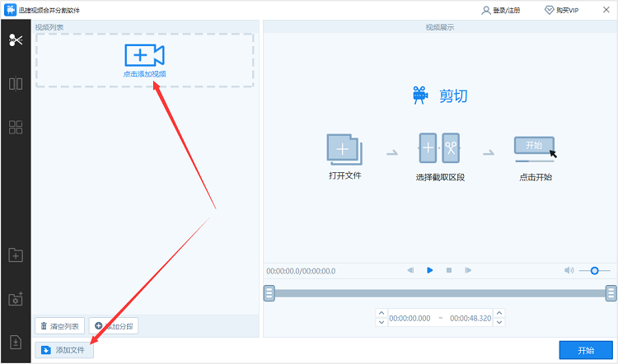Click 购买VIP in the title bar
This screenshot has height=364, width=618.
click(x=562, y=10)
